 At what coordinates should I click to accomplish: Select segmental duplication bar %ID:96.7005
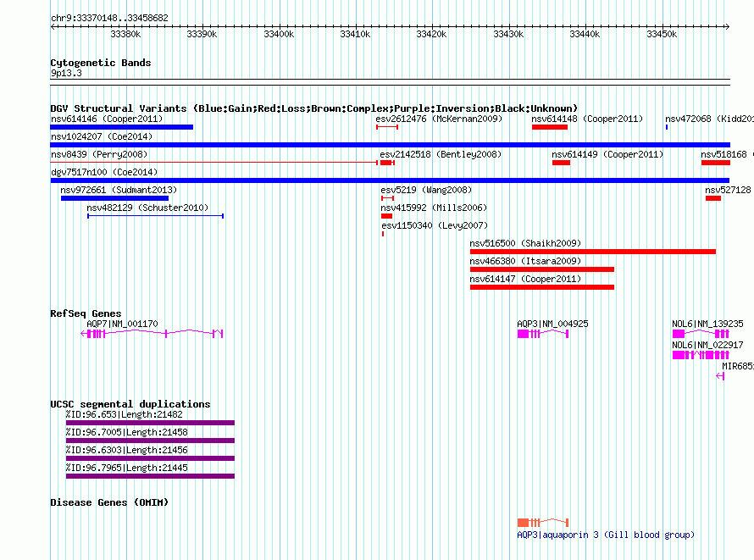click(150, 441)
